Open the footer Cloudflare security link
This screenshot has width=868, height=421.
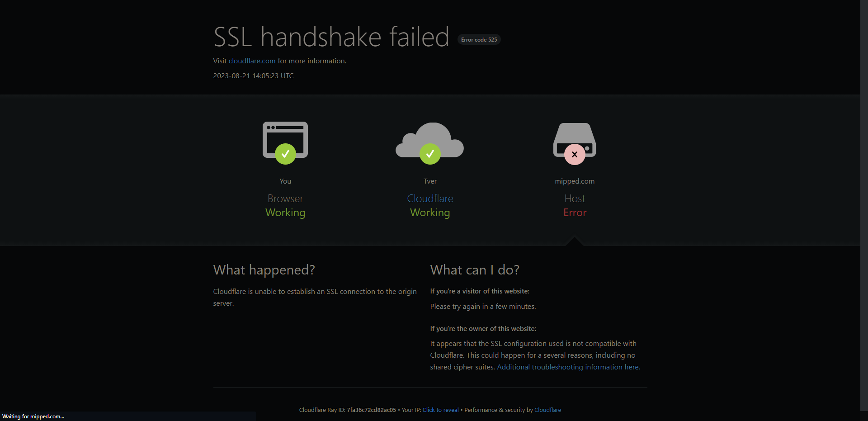point(547,410)
